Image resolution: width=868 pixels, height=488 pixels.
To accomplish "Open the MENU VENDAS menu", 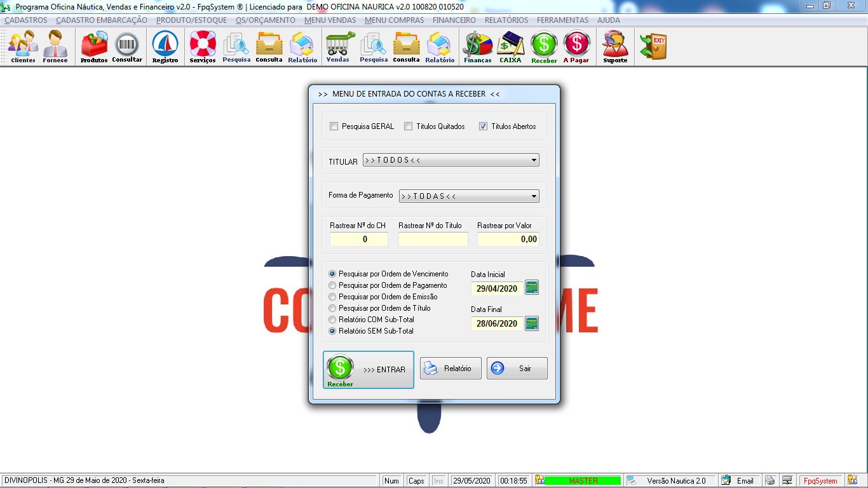I will point(330,20).
